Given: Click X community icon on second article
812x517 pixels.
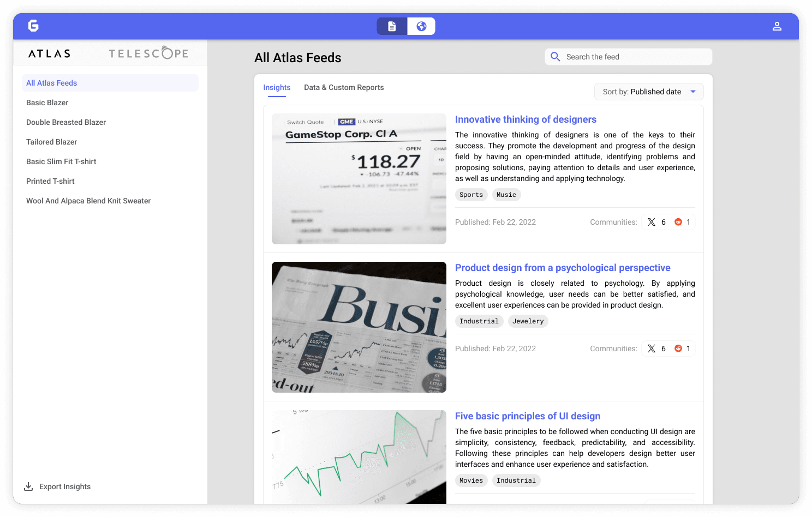Looking at the screenshot, I should [x=652, y=348].
